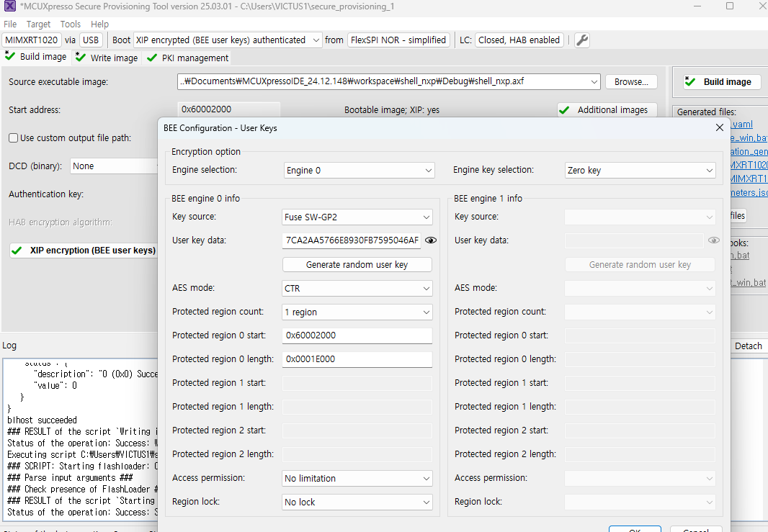The width and height of the screenshot is (768, 532).
Task: Close the BEE Configuration dialog
Action: 719,127
